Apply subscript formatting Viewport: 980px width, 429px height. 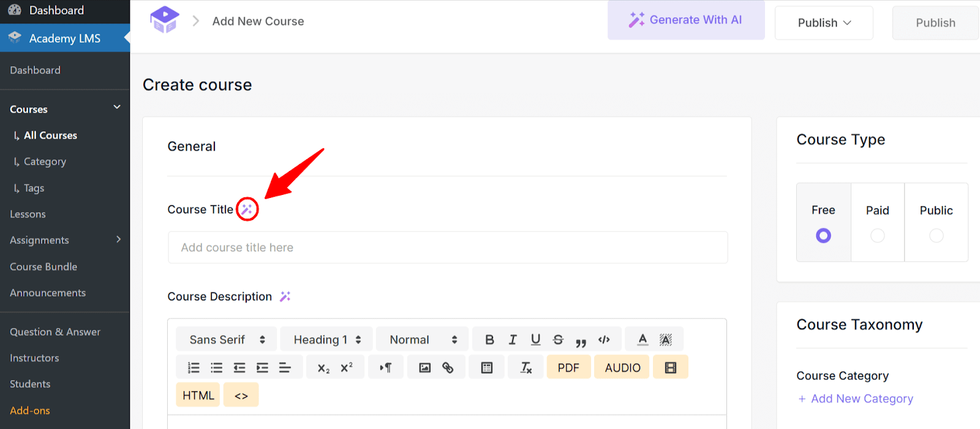tap(323, 368)
